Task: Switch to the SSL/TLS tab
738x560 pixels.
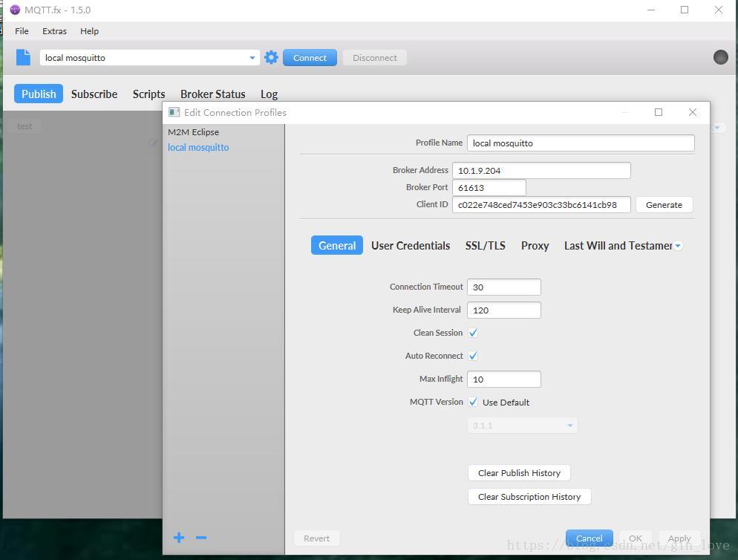Action: pos(485,245)
